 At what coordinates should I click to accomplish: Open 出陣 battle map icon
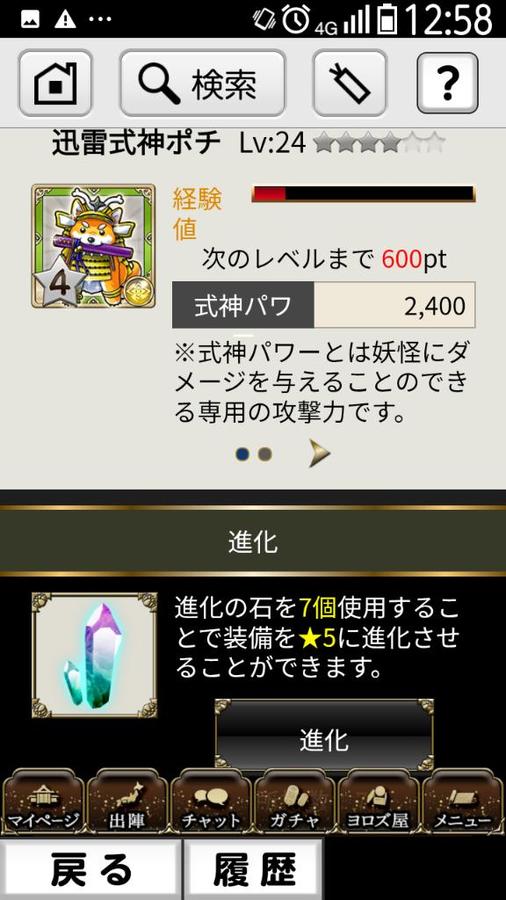point(127,801)
